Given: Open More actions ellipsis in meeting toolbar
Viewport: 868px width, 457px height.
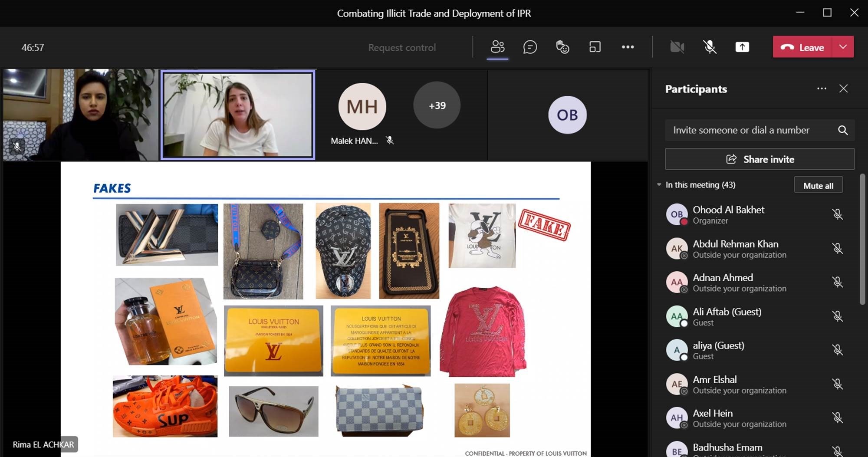Looking at the screenshot, I should coord(628,47).
